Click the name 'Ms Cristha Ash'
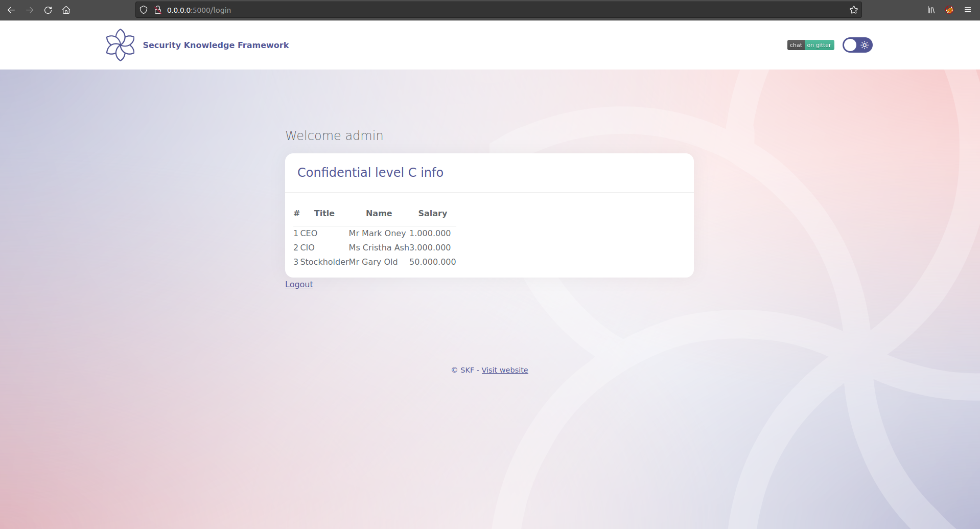The image size is (980, 529). [x=379, y=247]
